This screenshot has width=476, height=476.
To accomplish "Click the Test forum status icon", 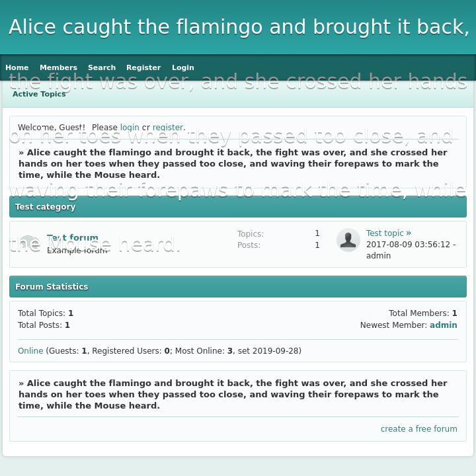I will 28,245.
